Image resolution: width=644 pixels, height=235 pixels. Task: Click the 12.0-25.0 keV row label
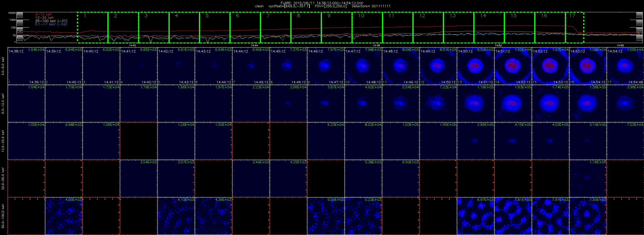3,141
